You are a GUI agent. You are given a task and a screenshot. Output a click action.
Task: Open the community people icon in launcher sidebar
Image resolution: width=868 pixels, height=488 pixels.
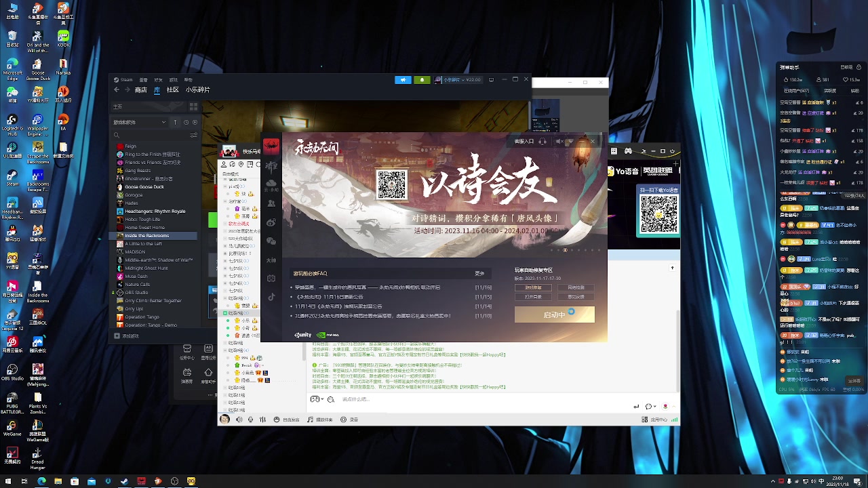click(271, 203)
